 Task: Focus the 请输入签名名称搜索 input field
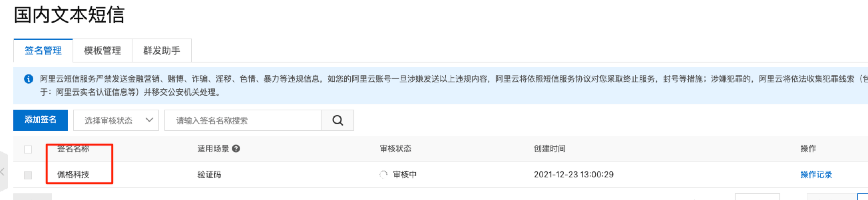(x=243, y=120)
